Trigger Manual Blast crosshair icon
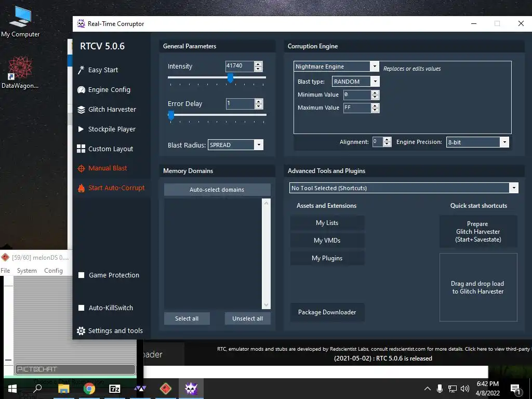 (x=81, y=168)
